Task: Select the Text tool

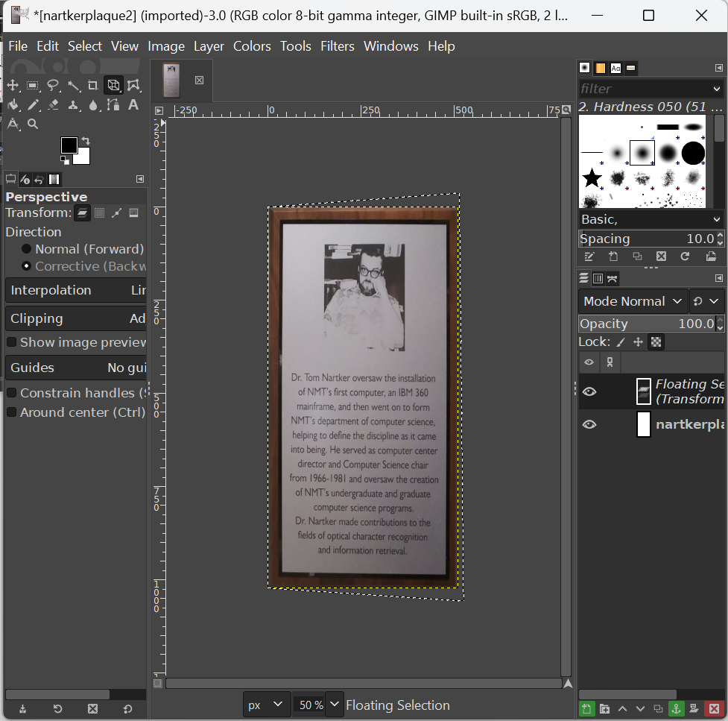Action: (133, 105)
